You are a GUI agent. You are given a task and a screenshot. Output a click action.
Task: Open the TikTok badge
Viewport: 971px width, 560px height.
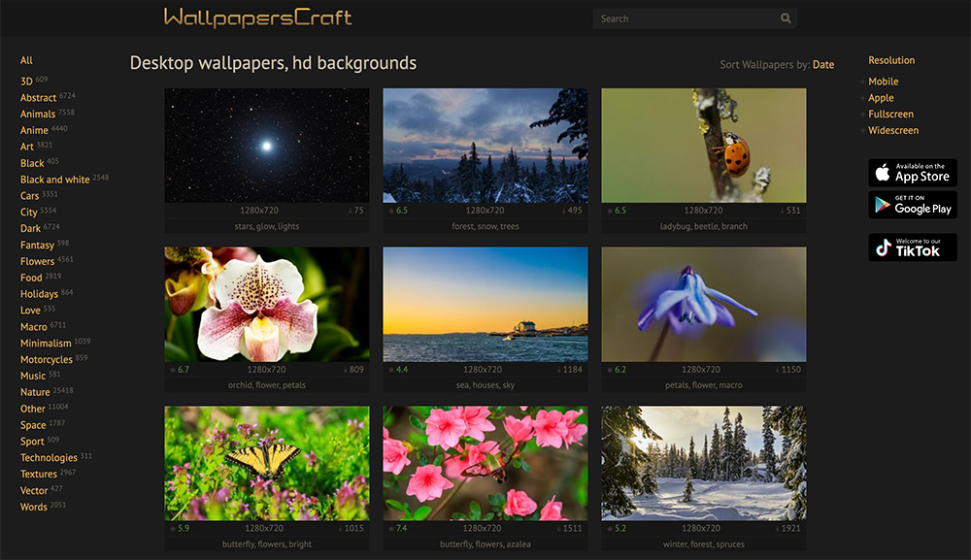coord(912,247)
